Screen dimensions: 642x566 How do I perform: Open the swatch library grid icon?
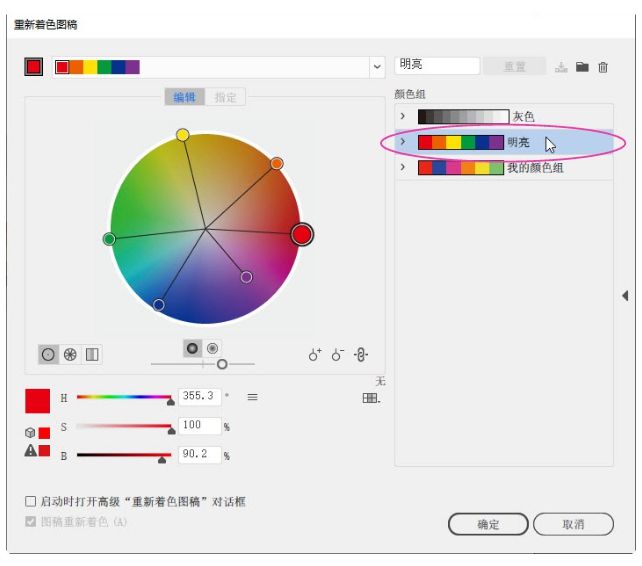(371, 398)
